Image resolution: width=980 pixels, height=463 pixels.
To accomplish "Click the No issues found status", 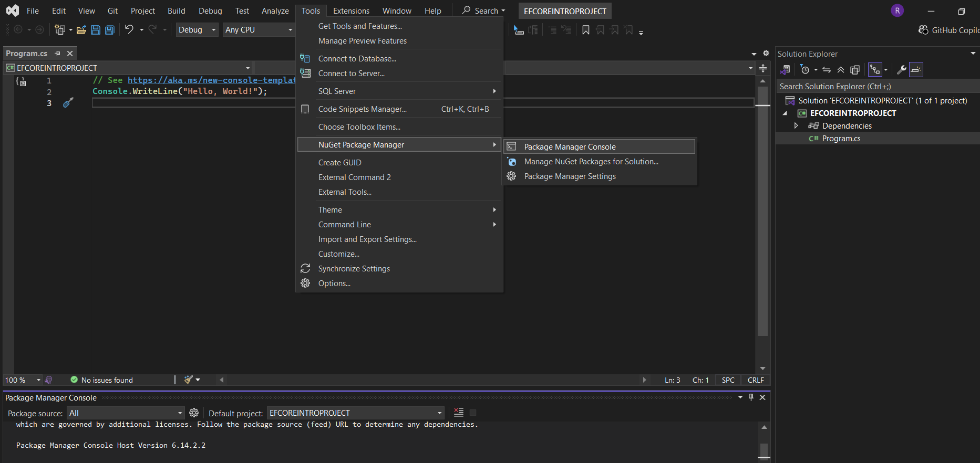I will [x=107, y=380].
